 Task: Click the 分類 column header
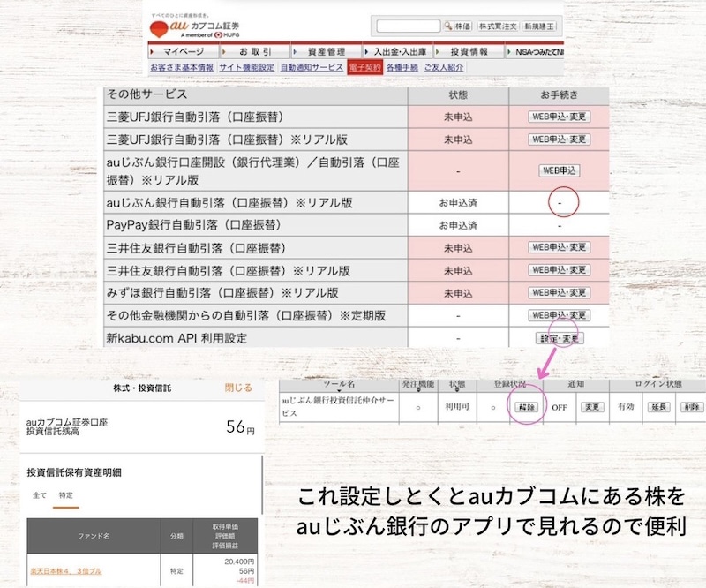coord(176,536)
